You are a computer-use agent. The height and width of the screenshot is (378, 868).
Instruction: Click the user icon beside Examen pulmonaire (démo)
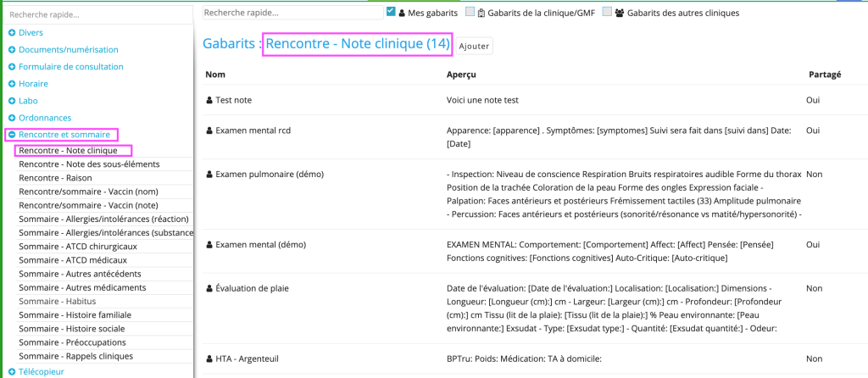coord(209,175)
